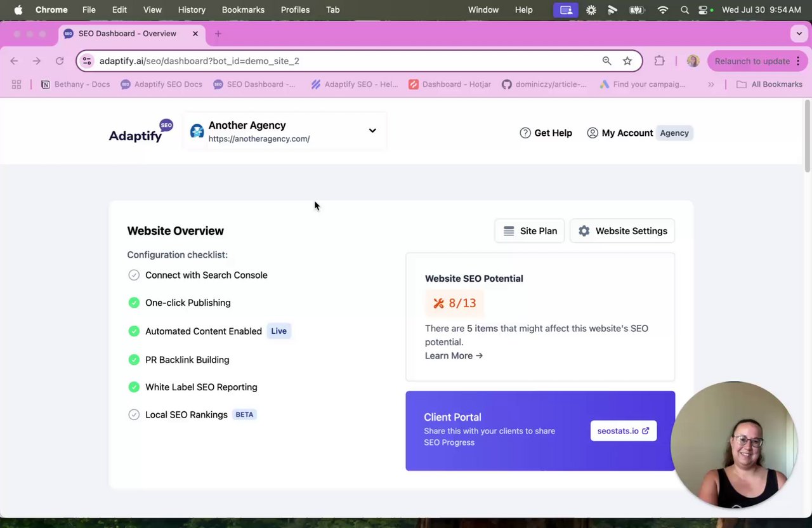Go forward in browser history
812x528 pixels.
click(x=37, y=61)
